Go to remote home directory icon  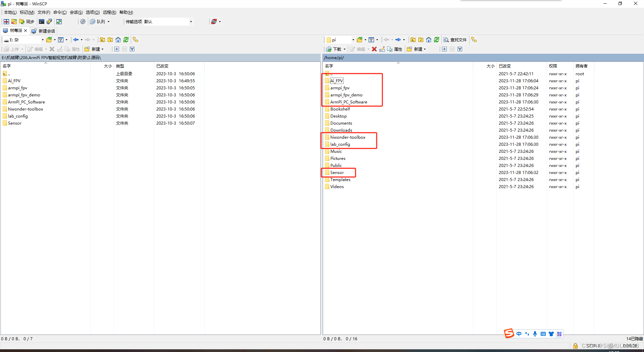[429, 40]
